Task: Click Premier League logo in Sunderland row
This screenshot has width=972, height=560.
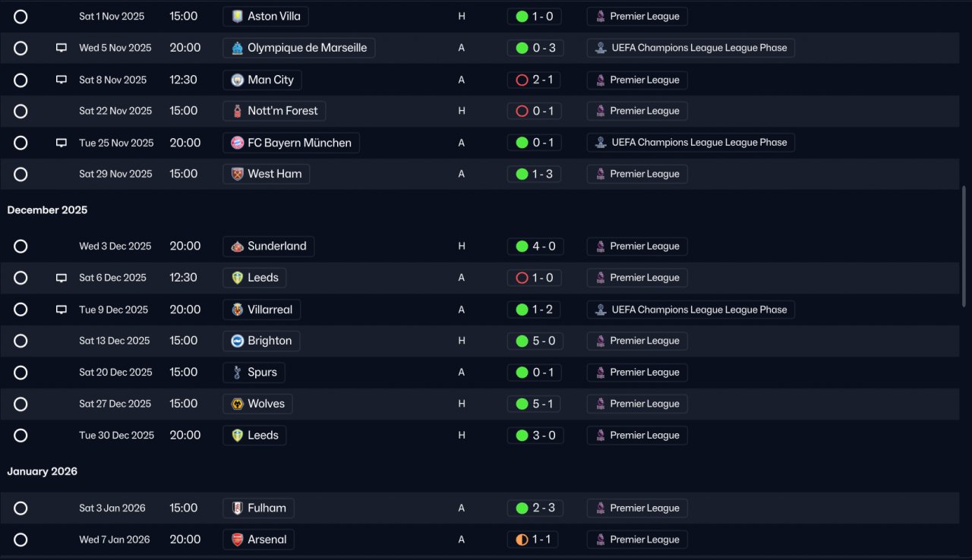Action: (x=601, y=247)
